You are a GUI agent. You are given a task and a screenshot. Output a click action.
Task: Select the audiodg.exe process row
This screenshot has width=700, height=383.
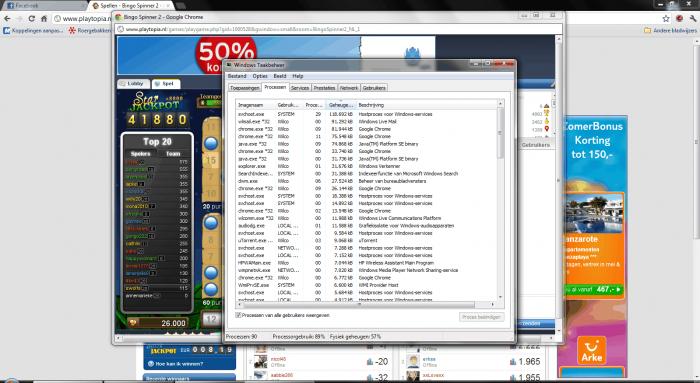point(366,225)
